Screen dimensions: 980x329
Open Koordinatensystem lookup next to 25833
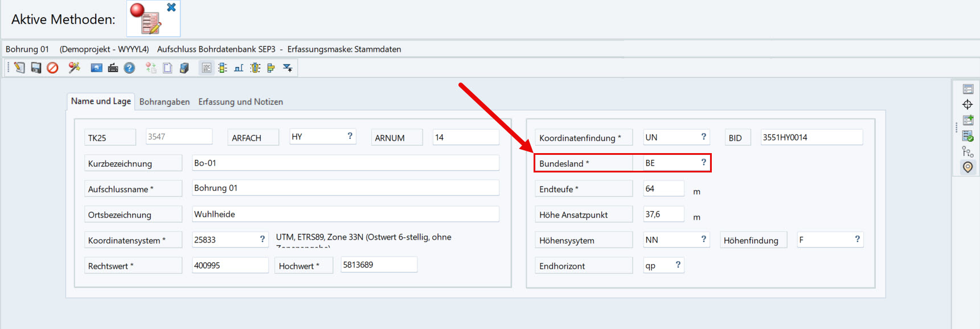coord(263,239)
